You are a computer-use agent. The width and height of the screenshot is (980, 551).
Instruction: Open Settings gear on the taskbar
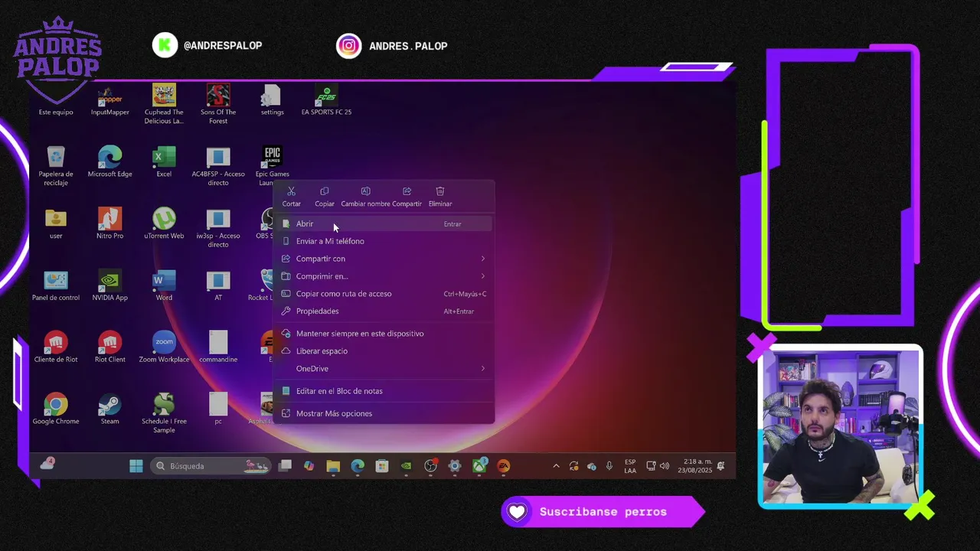[x=455, y=466]
